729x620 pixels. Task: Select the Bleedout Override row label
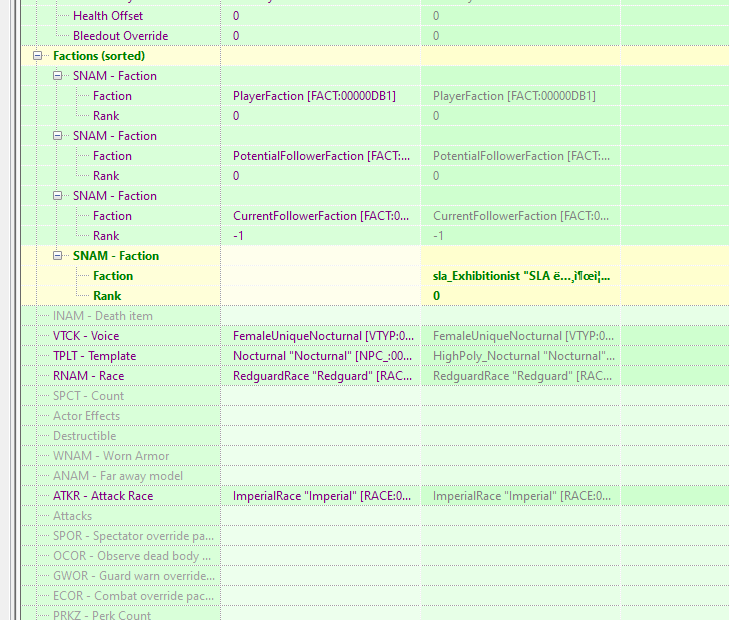point(120,36)
